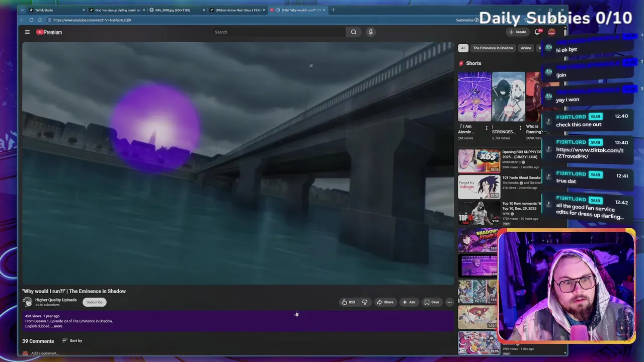
Task: Open options for the 'I Am Atomic' short
Action: [x=487, y=128]
